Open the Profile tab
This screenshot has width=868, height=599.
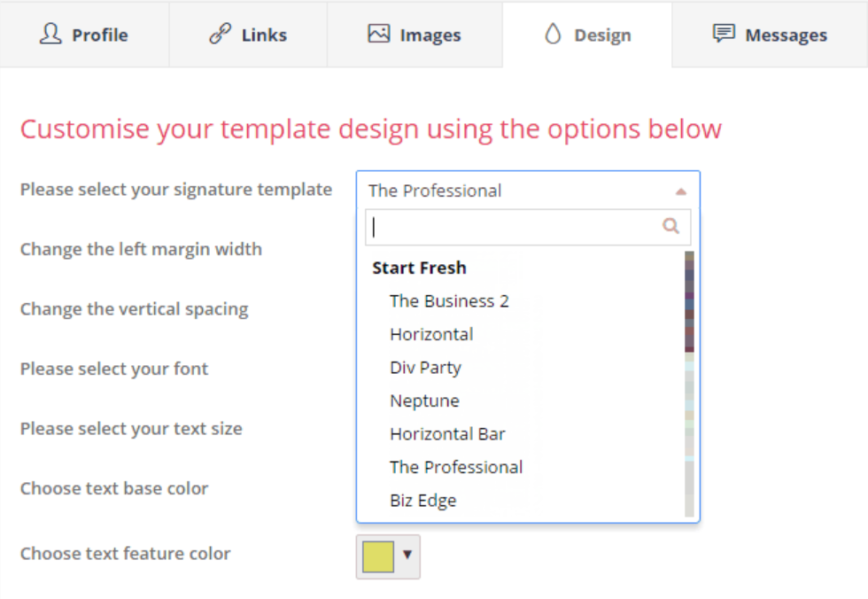click(85, 35)
